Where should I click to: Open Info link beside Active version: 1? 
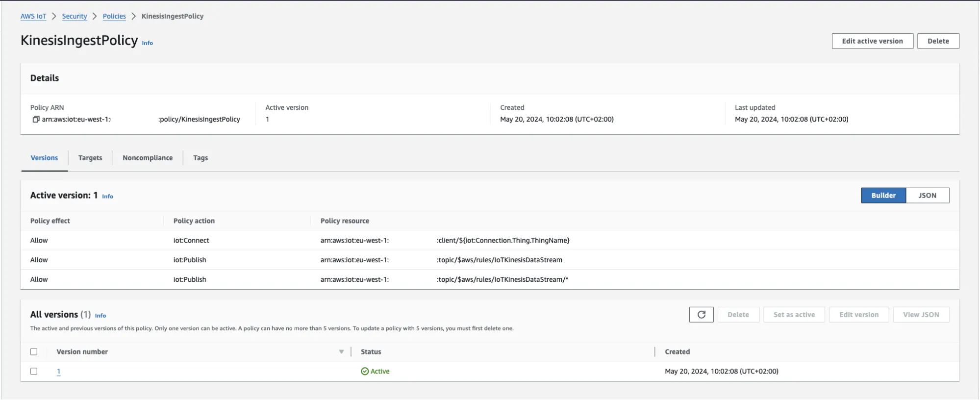pos(107,197)
